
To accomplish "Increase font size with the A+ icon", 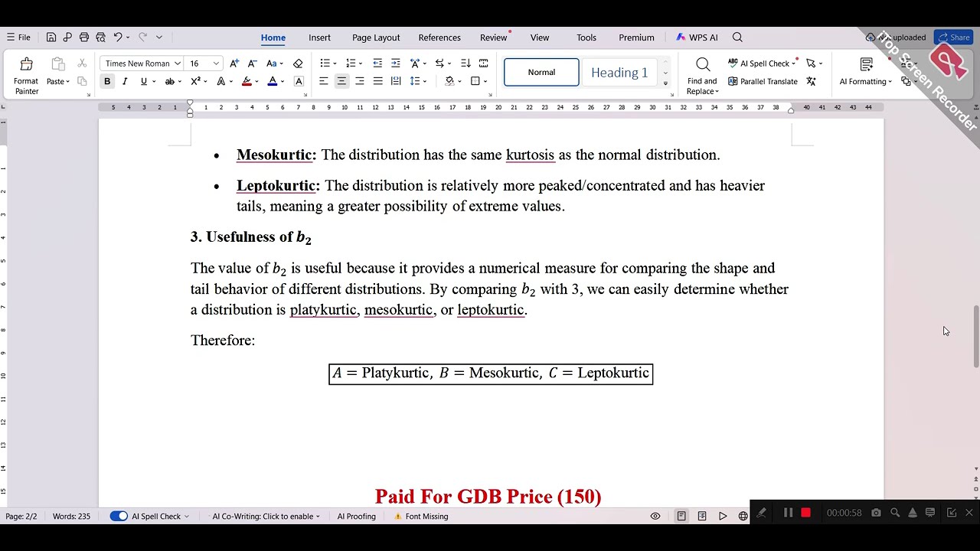I will tap(234, 64).
